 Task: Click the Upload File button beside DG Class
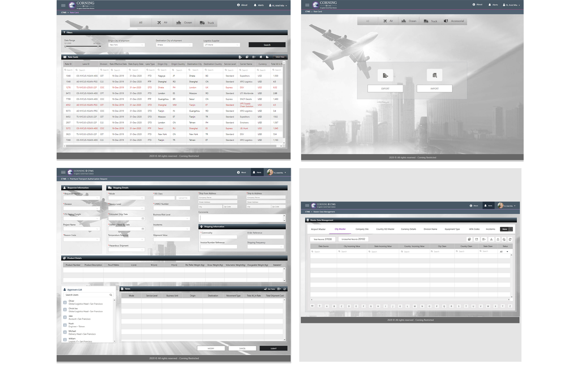pos(183,198)
